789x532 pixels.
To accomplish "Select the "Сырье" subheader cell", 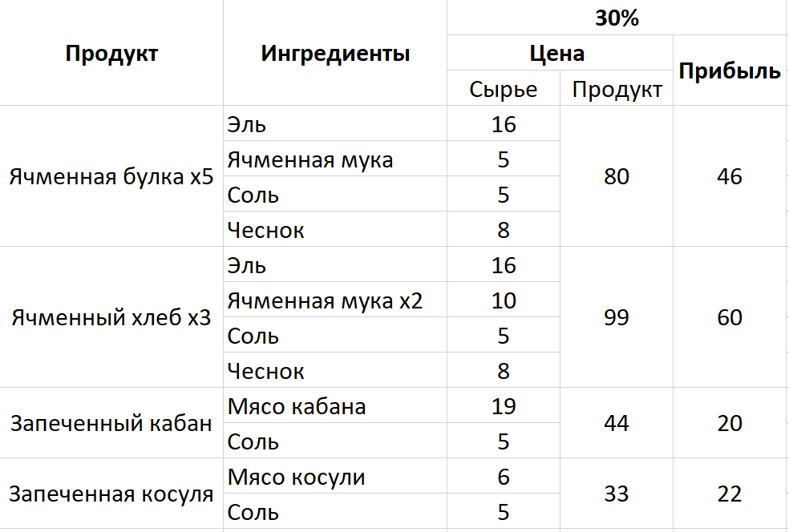I will pos(503,89).
